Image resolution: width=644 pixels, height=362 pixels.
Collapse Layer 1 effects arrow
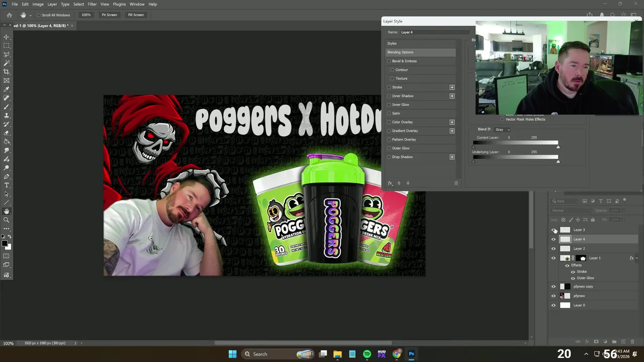637,258
